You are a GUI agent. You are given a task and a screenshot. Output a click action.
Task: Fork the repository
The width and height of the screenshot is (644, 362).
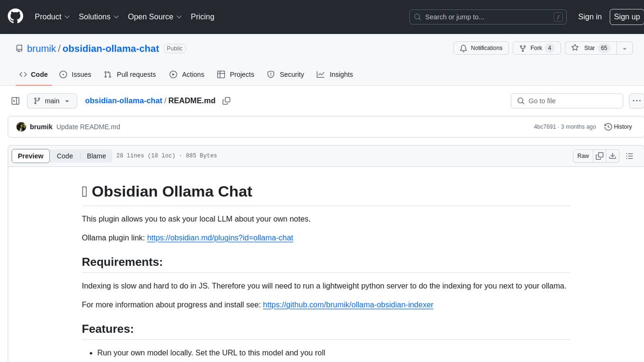pos(537,48)
